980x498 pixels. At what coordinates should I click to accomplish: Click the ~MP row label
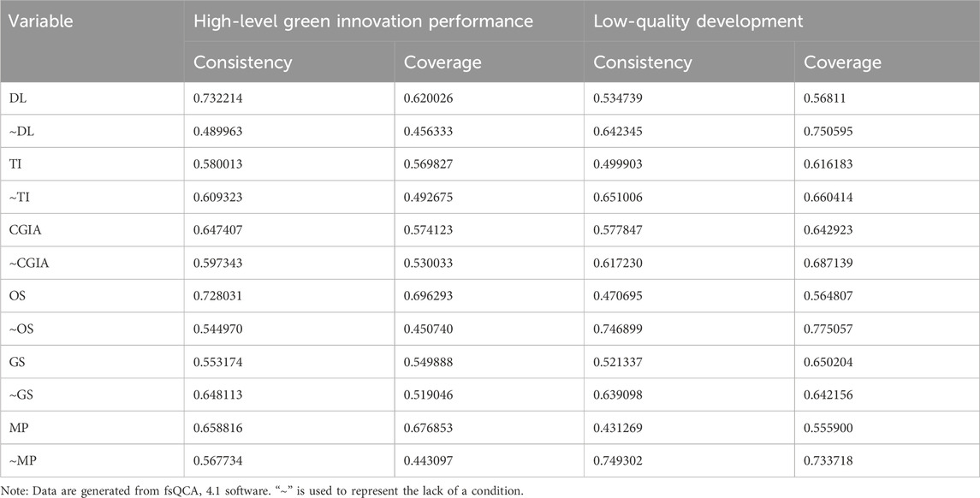(x=21, y=461)
